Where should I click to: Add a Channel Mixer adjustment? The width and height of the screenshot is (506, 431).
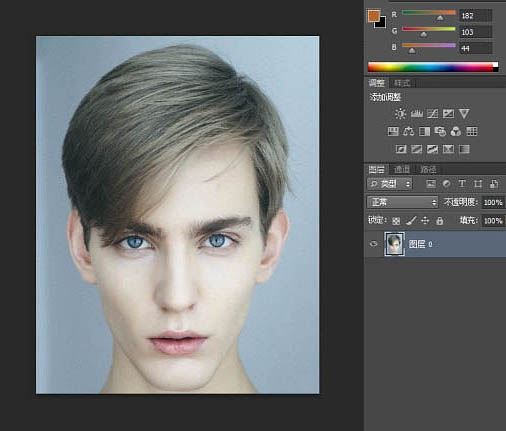click(x=456, y=131)
